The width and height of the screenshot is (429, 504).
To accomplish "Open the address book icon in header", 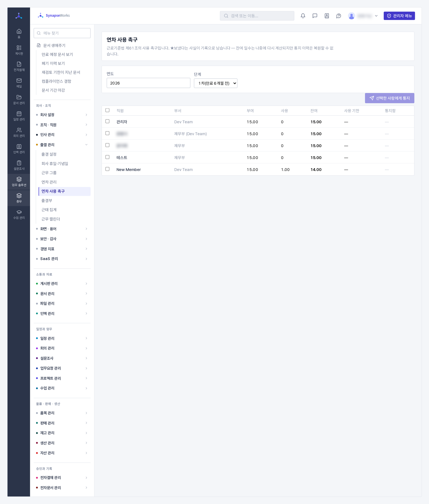I will (327, 16).
